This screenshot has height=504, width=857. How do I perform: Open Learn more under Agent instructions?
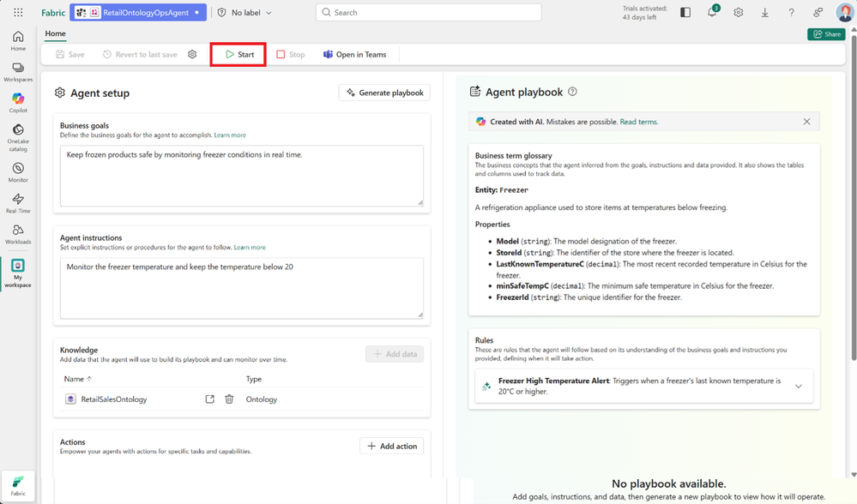[250, 248]
